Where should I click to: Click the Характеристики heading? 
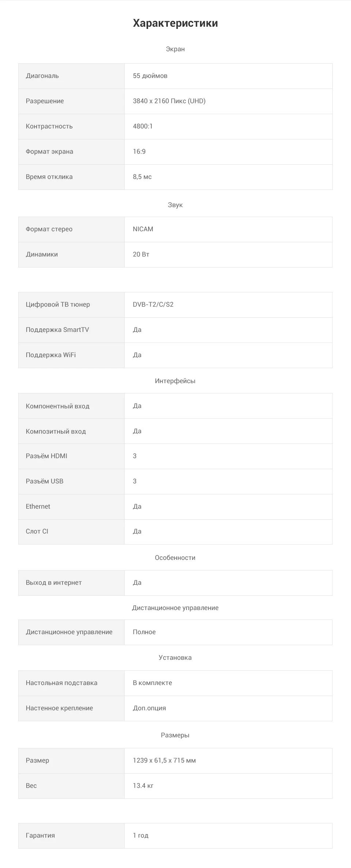click(x=175, y=23)
